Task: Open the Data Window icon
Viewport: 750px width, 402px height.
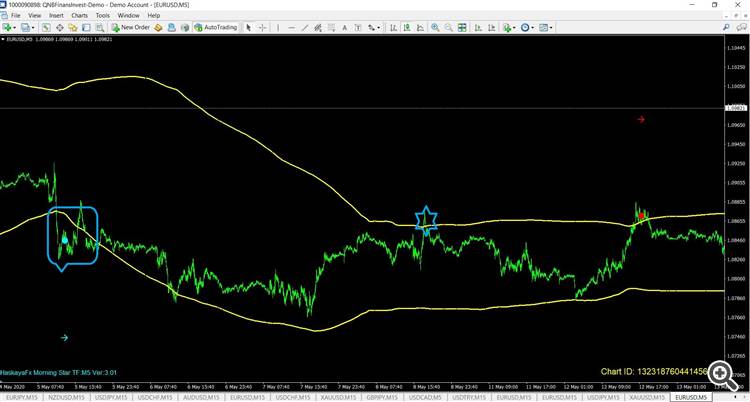Action: coord(59,28)
